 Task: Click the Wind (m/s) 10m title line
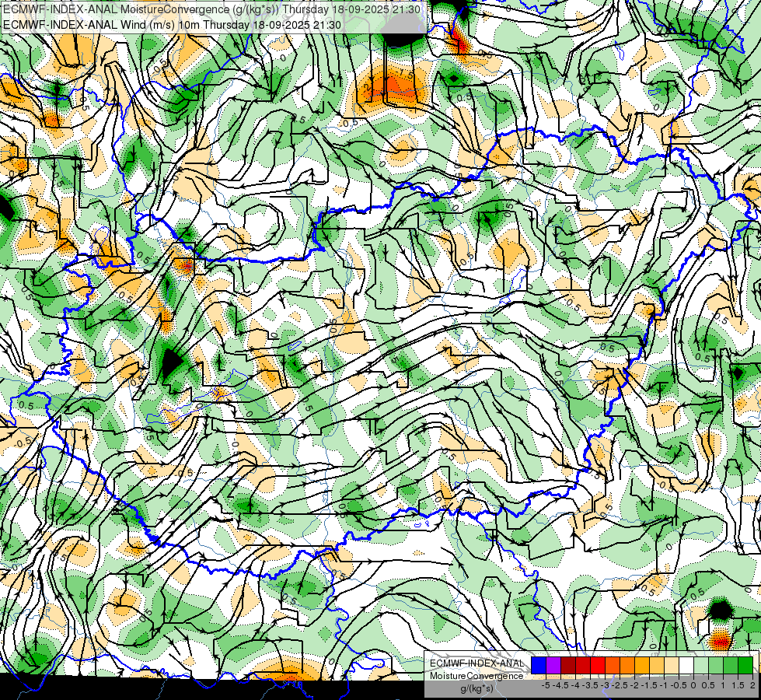[172, 25]
